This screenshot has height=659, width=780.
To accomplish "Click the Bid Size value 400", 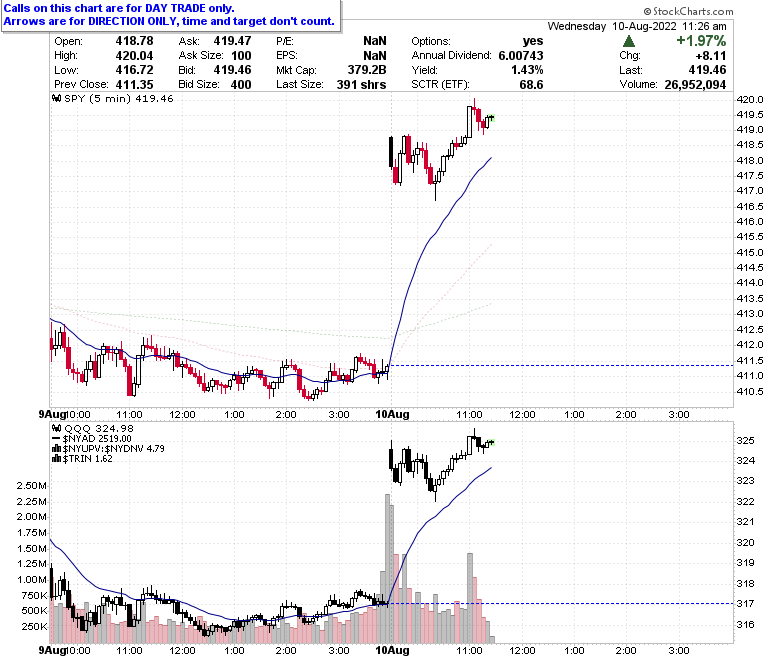I will coord(241,84).
